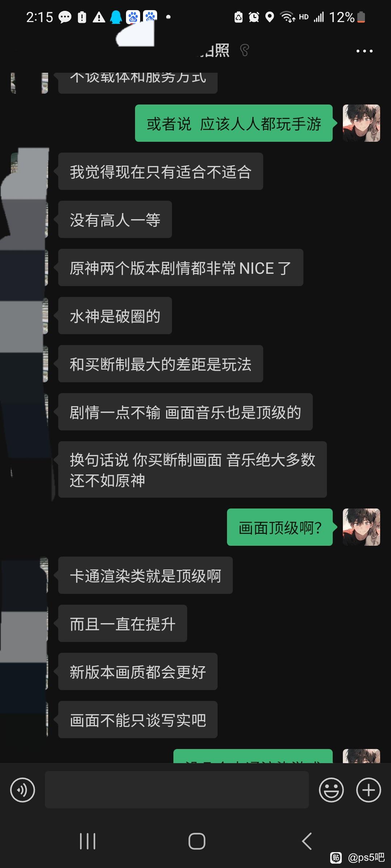Image resolution: width=391 pixels, height=868 pixels.
Task: Tap the battery percentage indicator
Action: (x=342, y=17)
